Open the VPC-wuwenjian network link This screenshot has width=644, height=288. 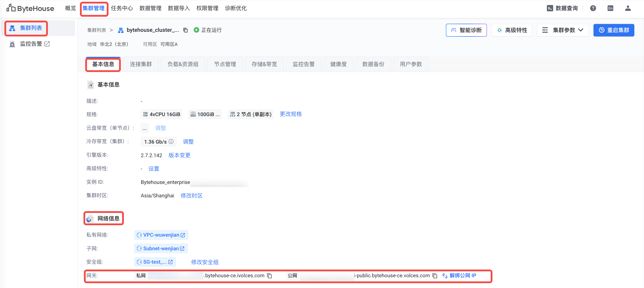[161, 235]
